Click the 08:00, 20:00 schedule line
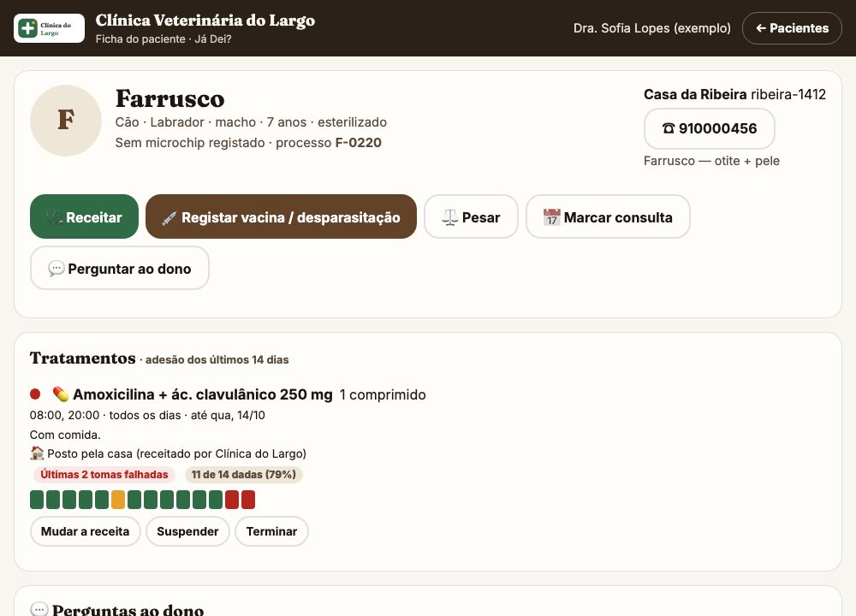Screen dimensions: 856x616 pyautogui.click(x=147, y=415)
